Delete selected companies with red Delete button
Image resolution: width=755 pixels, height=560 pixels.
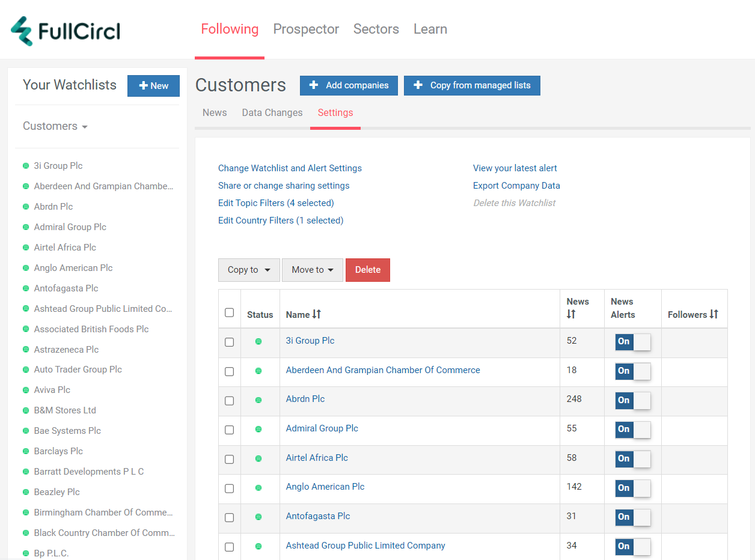click(x=368, y=270)
